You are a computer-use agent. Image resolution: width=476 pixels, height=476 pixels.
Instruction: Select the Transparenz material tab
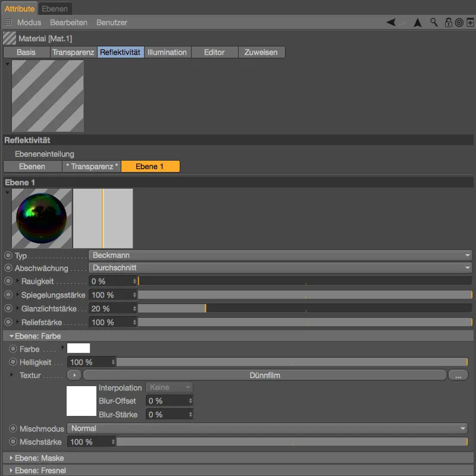[73, 52]
